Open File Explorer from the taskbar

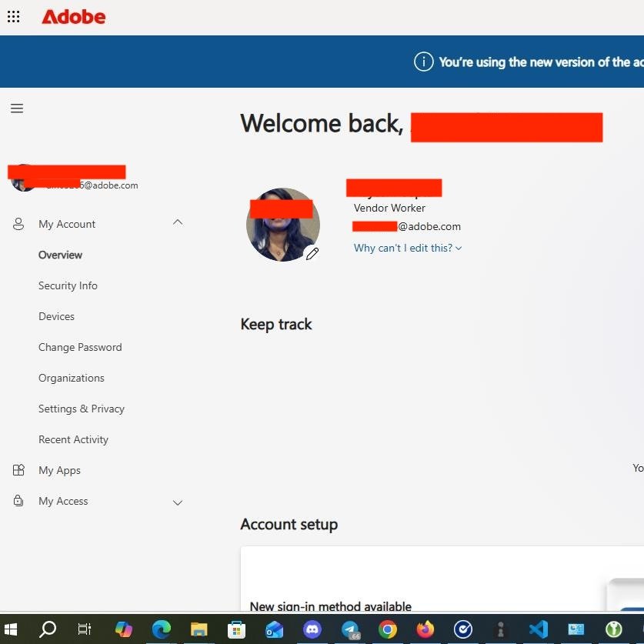coord(199,629)
